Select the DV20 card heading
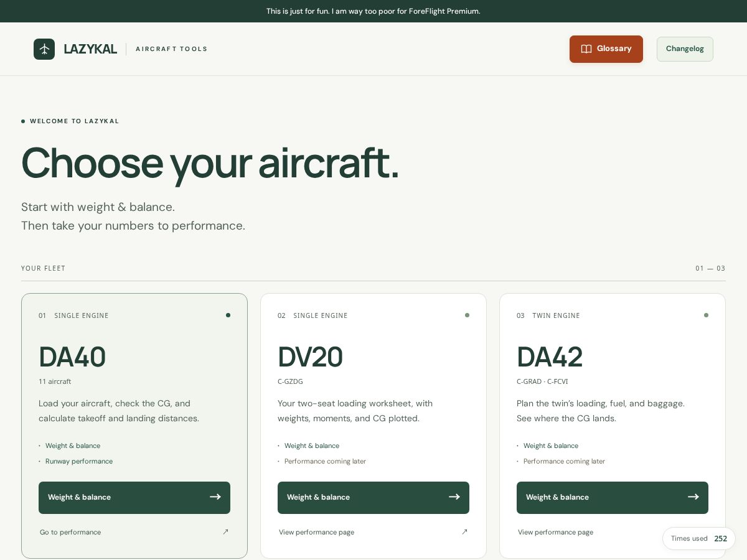The width and height of the screenshot is (747, 560). pos(310,357)
